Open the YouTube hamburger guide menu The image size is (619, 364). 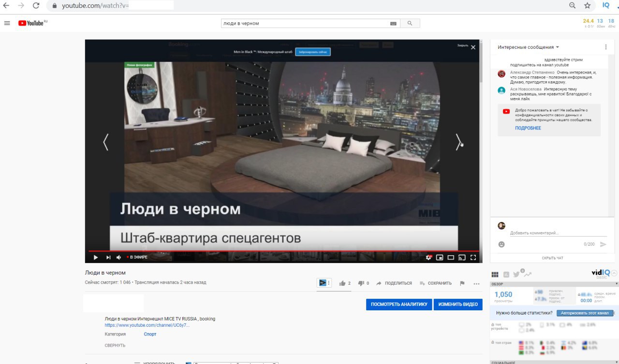coord(7,23)
